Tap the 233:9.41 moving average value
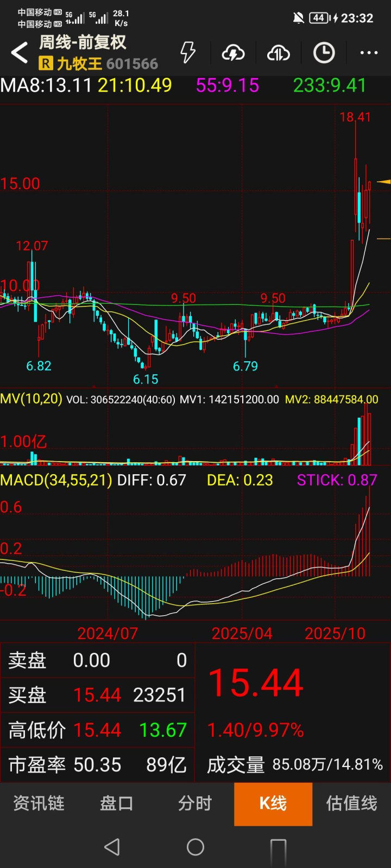The width and height of the screenshot is (391, 868). pos(330,85)
